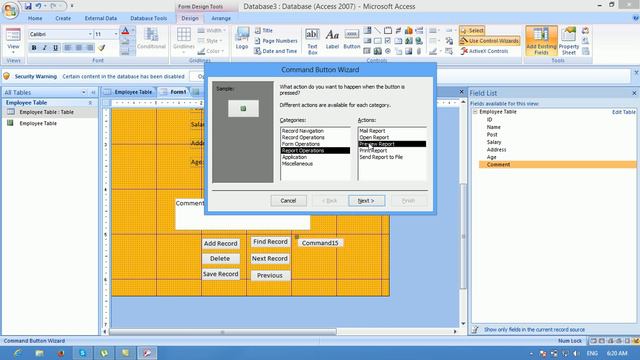Toggle the Select objects tool
Screen dimensions: 640x360
point(472,31)
